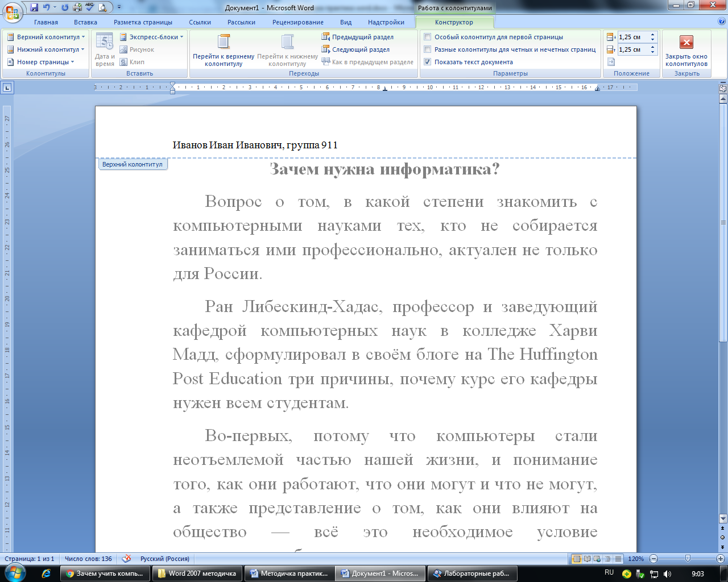728x582 pixels.
Task: Click Русский (Россия) language indicator
Action: (165, 559)
